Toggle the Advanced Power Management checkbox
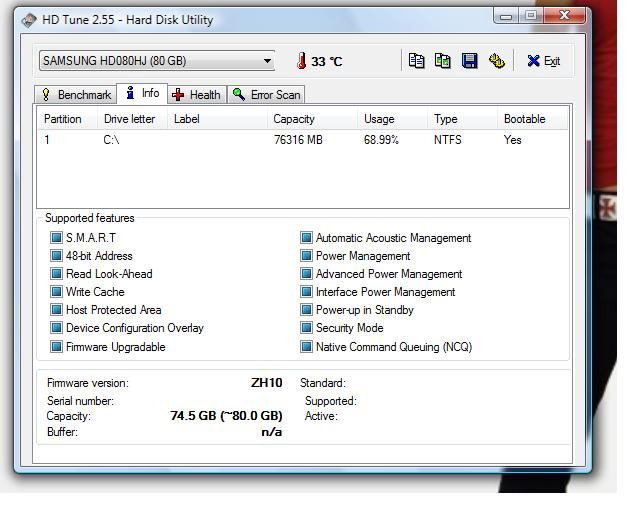Image resolution: width=640 pixels, height=512 pixels. (x=306, y=274)
